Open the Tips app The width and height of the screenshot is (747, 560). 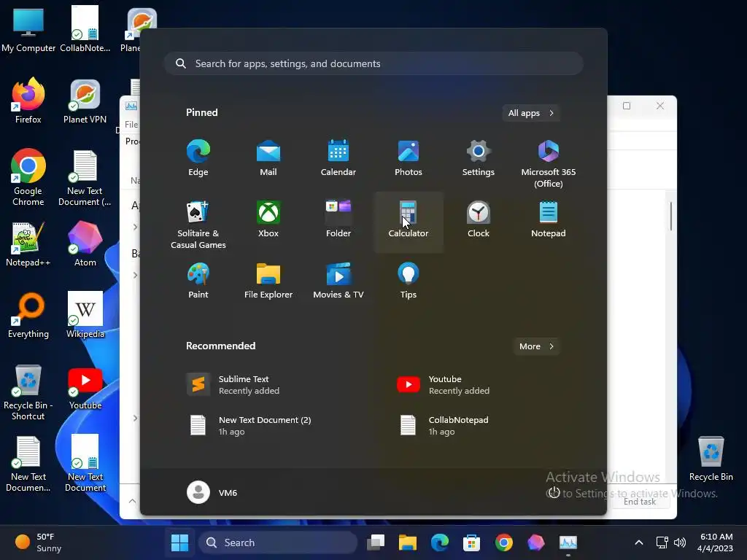[x=409, y=281]
